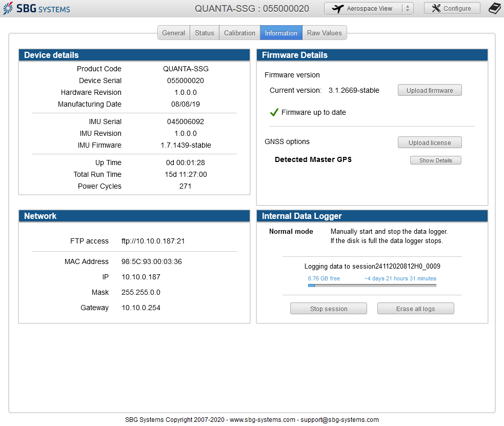Screen dimensions: 504x426
Task: Click Erase all logs button
Action: point(416,309)
